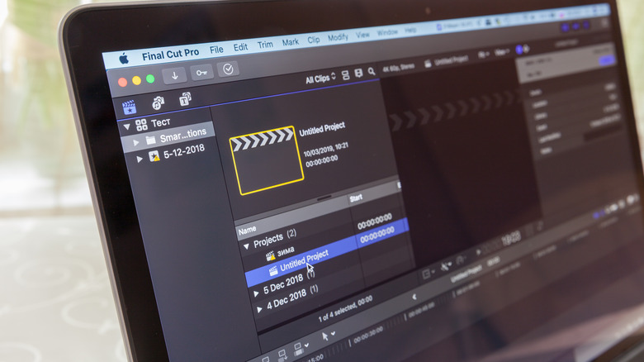The height and width of the screenshot is (362, 644).
Task: Collapse the Projects group in list
Action: tap(245, 246)
